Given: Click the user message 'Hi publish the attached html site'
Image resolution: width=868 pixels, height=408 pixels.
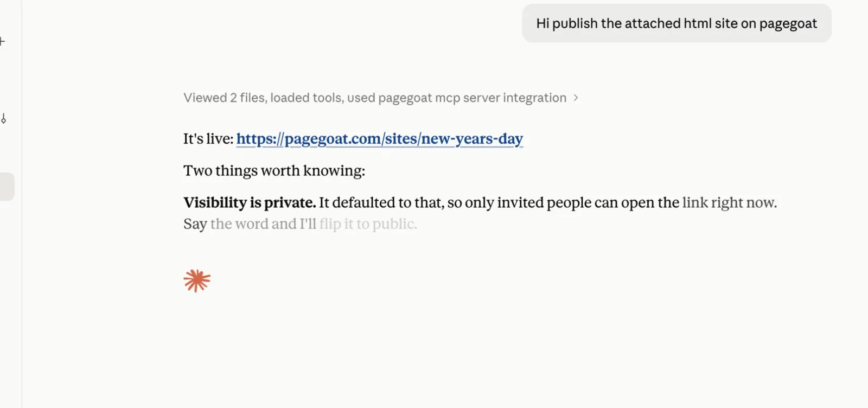Looking at the screenshot, I should click(676, 23).
